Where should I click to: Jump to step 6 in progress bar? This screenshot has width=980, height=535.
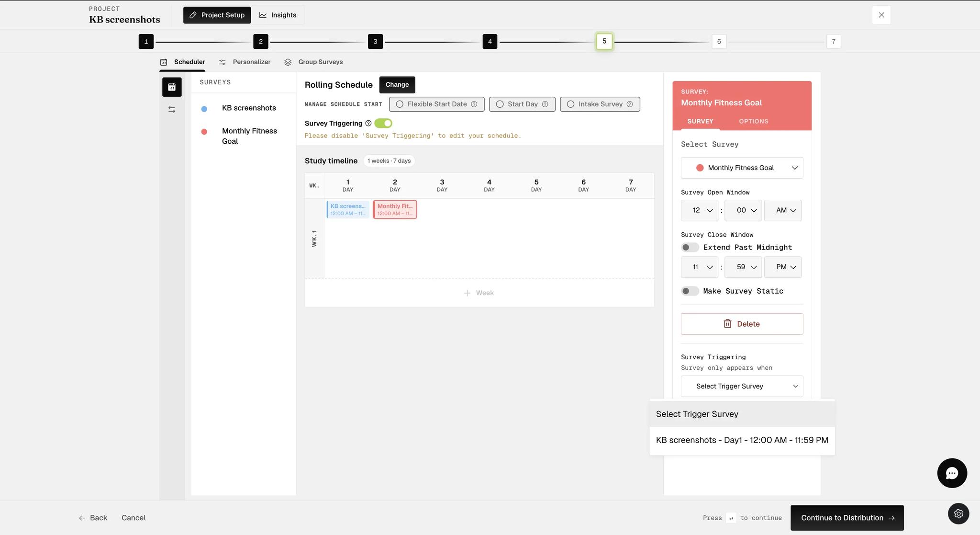point(719,42)
